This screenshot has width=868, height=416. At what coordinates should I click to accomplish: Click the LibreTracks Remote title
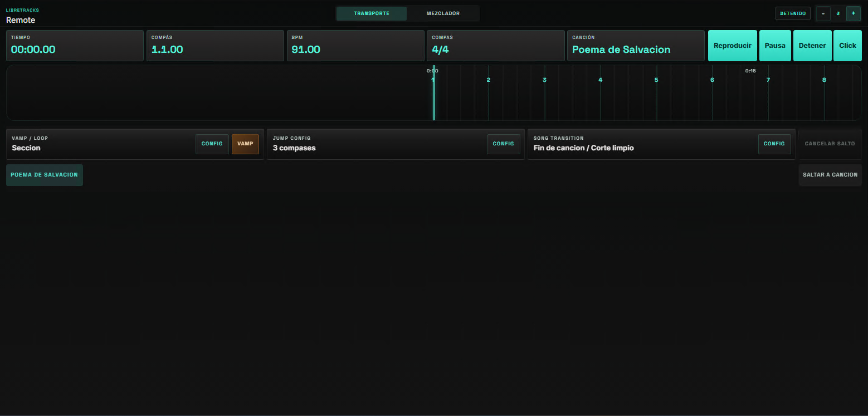click(x=22, y=16)
